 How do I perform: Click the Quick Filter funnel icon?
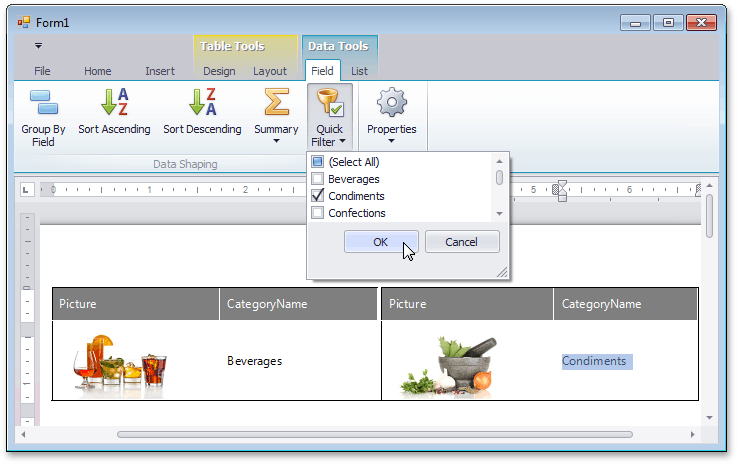coord(329,102)
